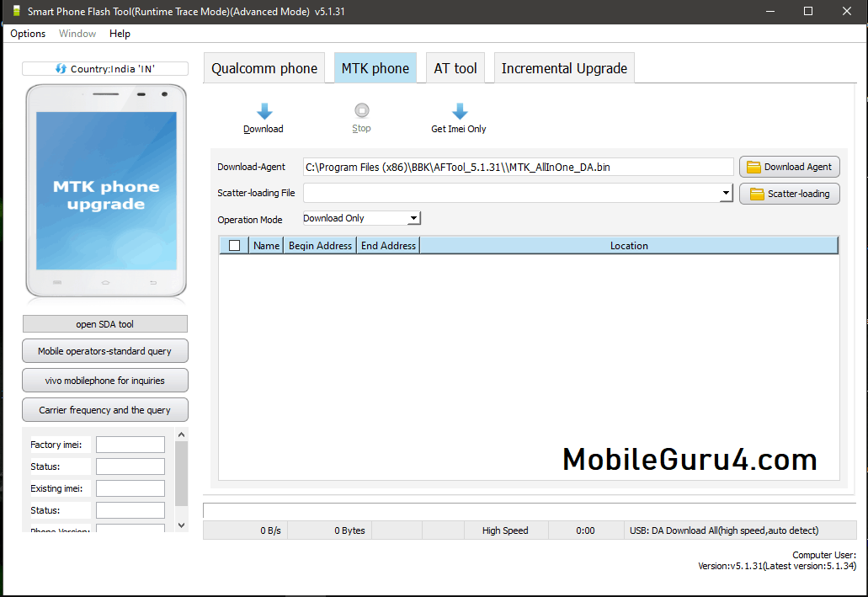Screen dimensions: 868x597
Task: Click the Existing imei label
Action: tap(56, 488)
